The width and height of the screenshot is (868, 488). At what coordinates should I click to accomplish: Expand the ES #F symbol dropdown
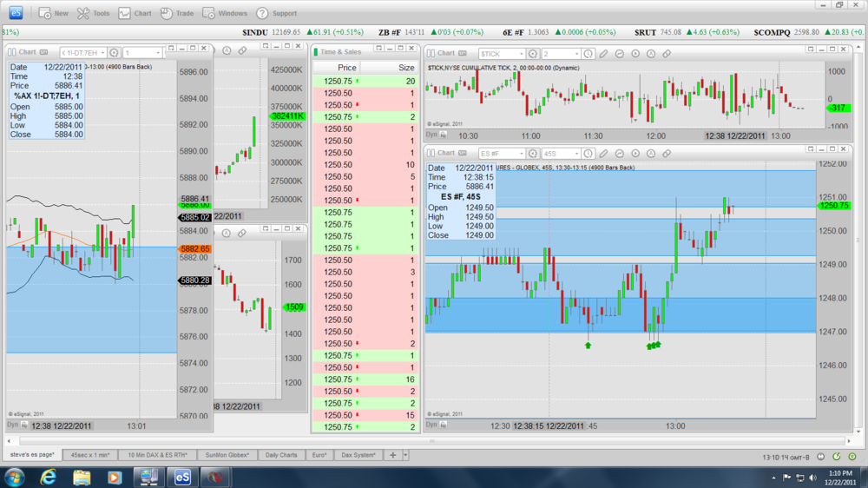tap(521, 154)
